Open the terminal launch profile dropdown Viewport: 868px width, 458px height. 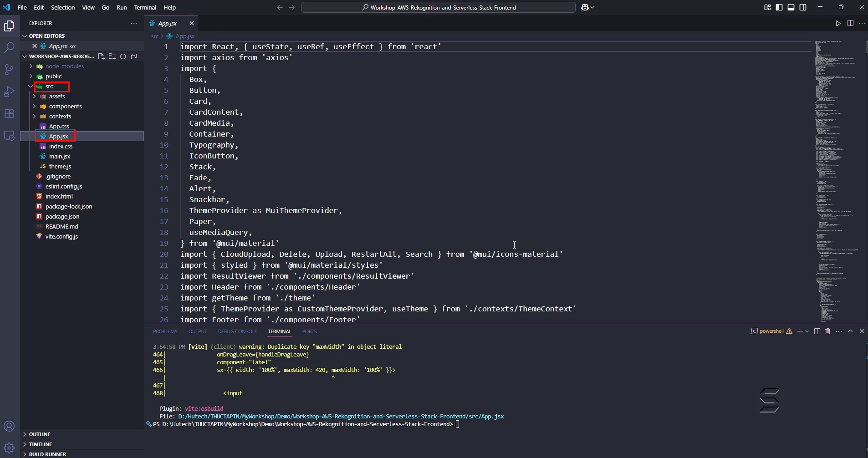(x=807, y=331)
